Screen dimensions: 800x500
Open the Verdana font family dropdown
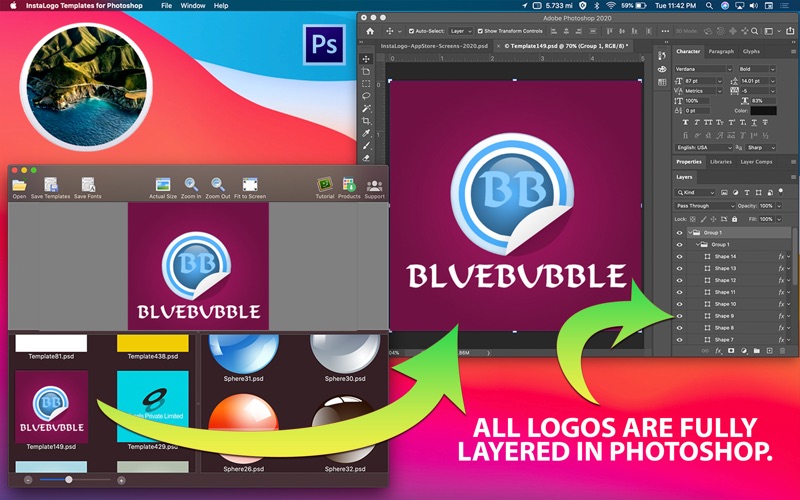pyautogui.click(x=704, y=69)
